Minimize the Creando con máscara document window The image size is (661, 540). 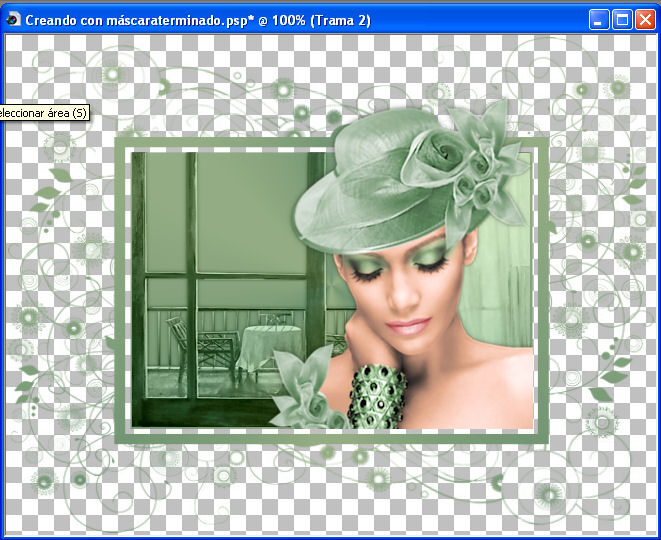599,20
